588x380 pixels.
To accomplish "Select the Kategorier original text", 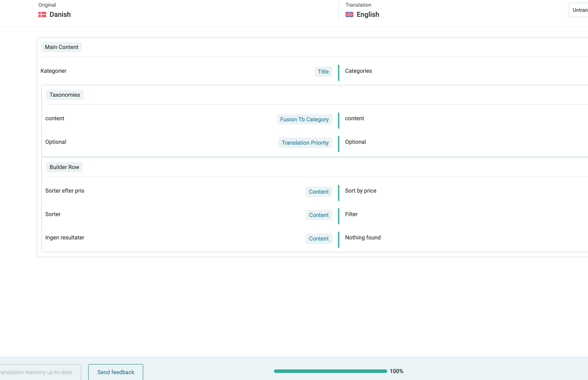I will 53,71.
